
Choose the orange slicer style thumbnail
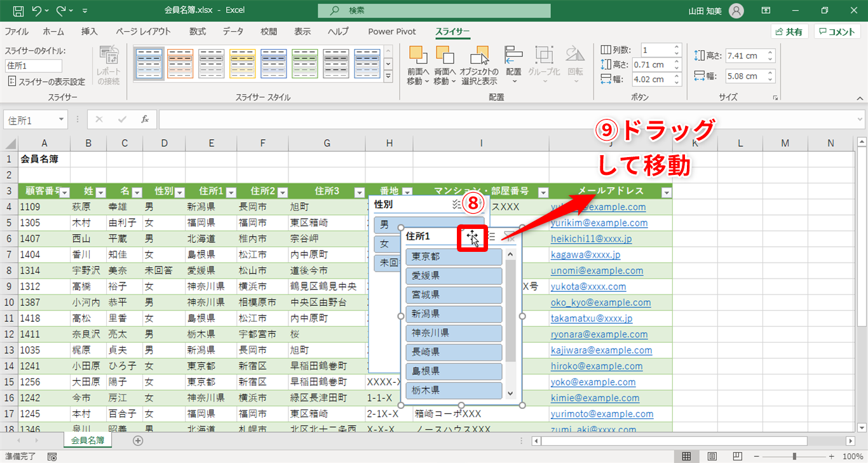(x=180, y=64)
